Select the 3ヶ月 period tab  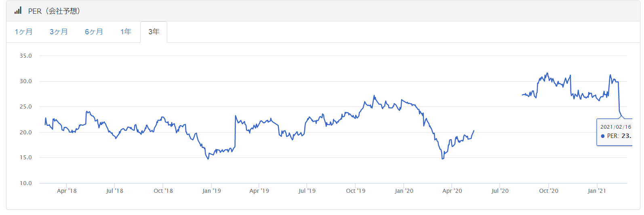59,32
